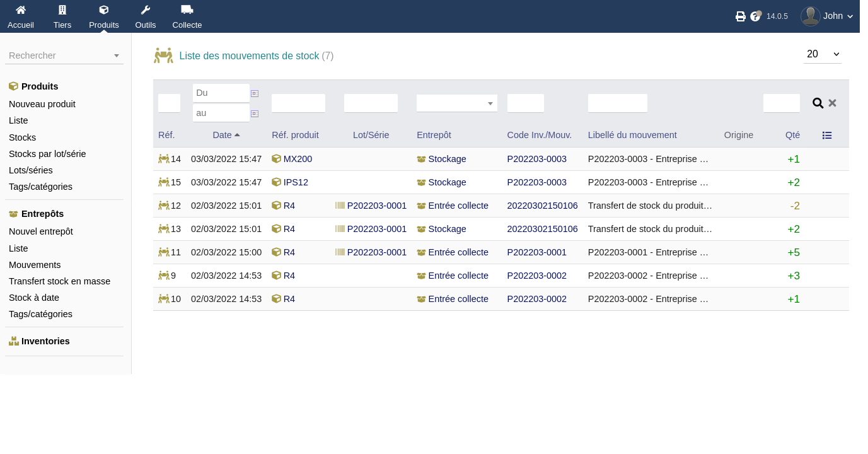
Task: Click product cube icon beside MX200
Action: click(x=276, y=159)
